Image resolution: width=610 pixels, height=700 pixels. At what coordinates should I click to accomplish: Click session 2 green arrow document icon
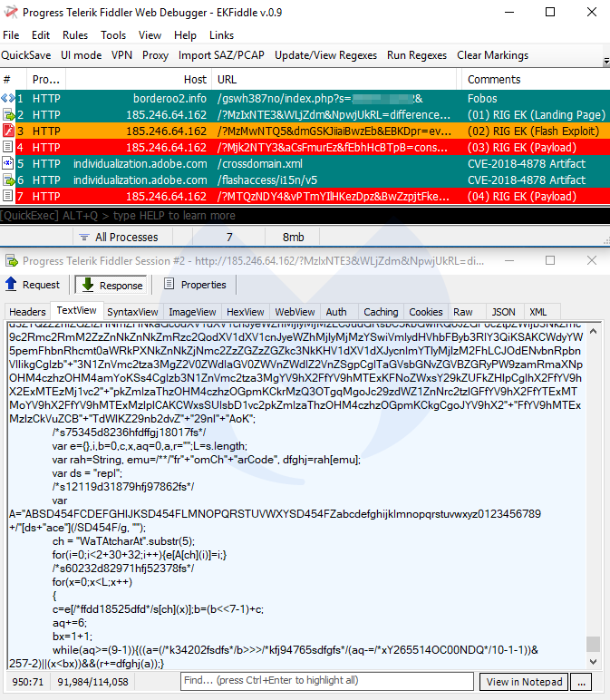(8, 115)
